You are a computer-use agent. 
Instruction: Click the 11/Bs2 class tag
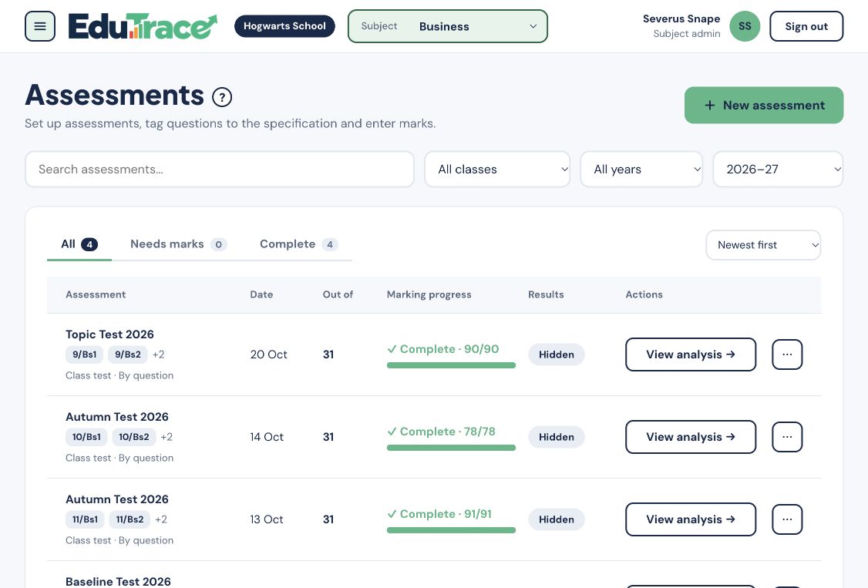130,519
